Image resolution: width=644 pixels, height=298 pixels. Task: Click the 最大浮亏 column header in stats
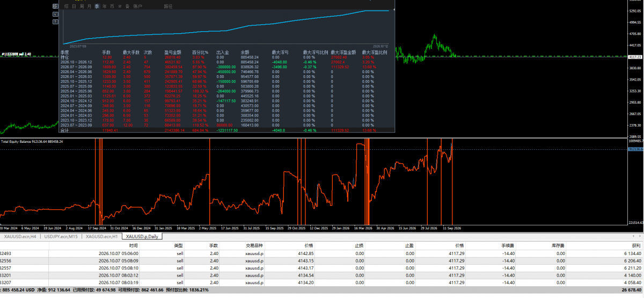coord(280,52)
